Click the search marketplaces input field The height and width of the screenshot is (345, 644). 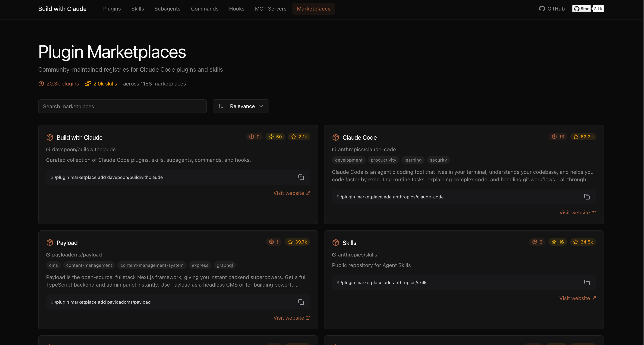122,106
